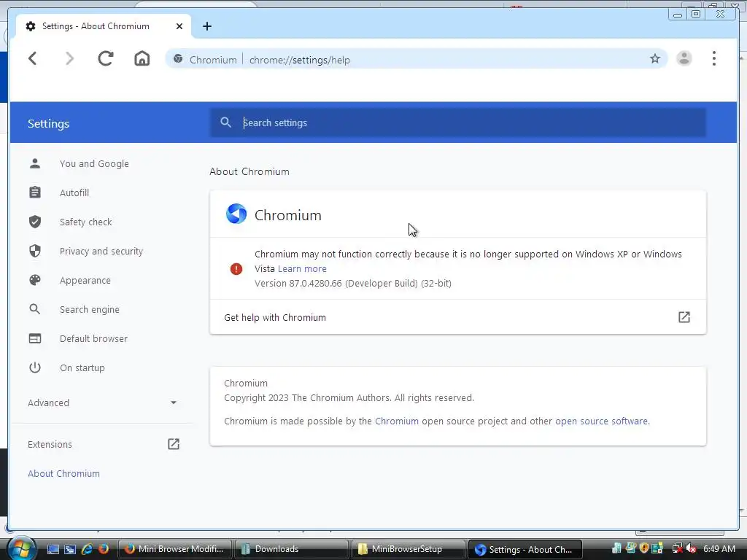
Task: Click the magnifier icon beside Search engine
Action: coord(35,309)
